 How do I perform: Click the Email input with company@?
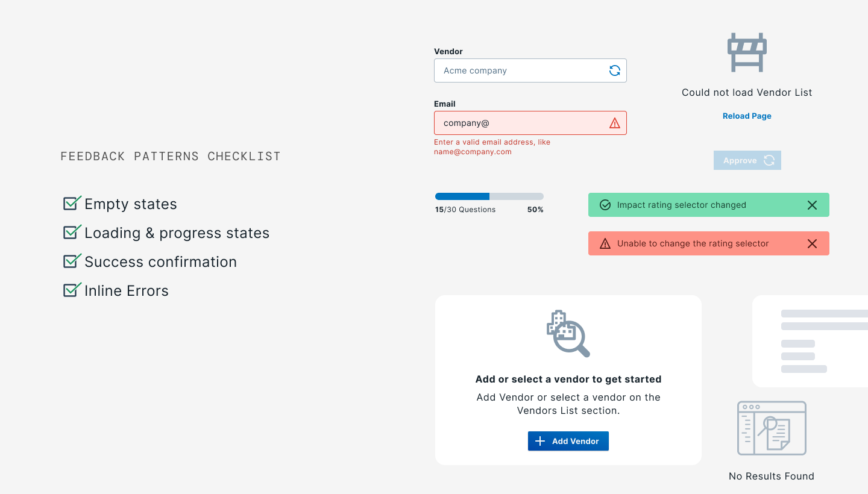coord(530,123)
